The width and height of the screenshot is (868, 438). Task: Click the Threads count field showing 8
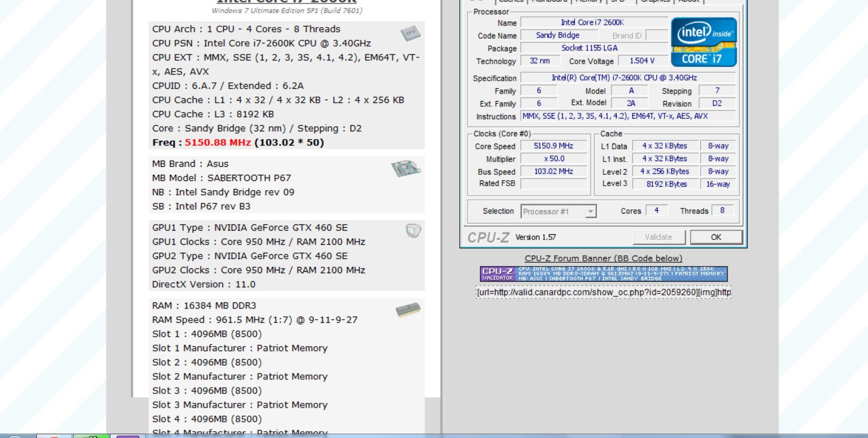[x=722, y=211]
